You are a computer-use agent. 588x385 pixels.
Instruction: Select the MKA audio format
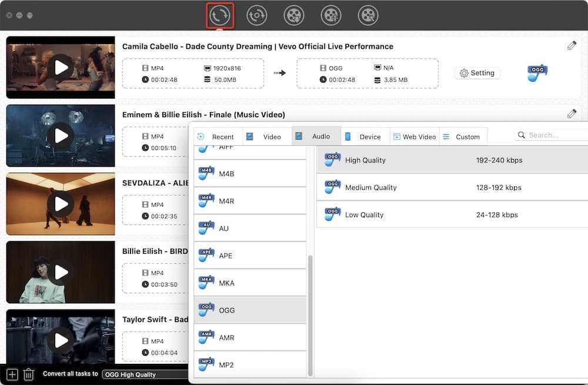[250, 283]
